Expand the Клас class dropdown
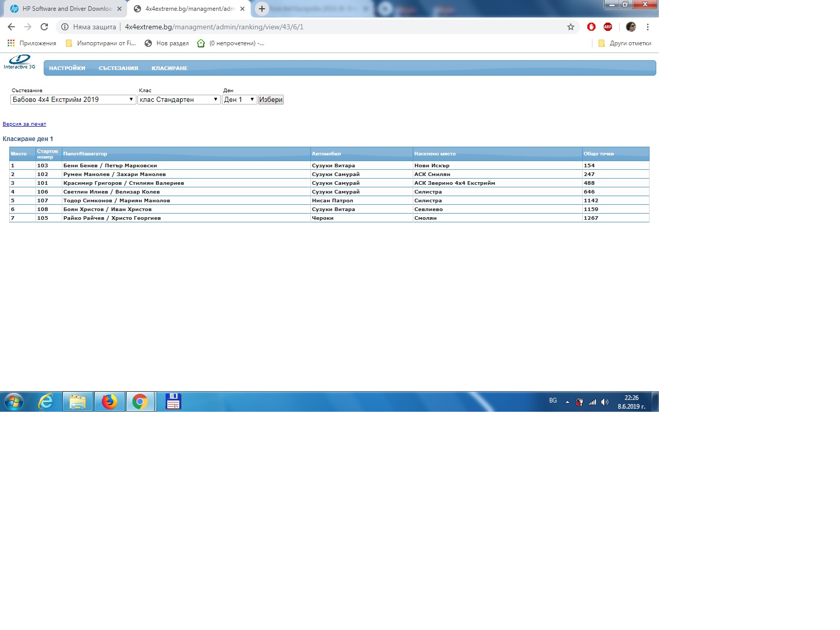 (179, 100)
